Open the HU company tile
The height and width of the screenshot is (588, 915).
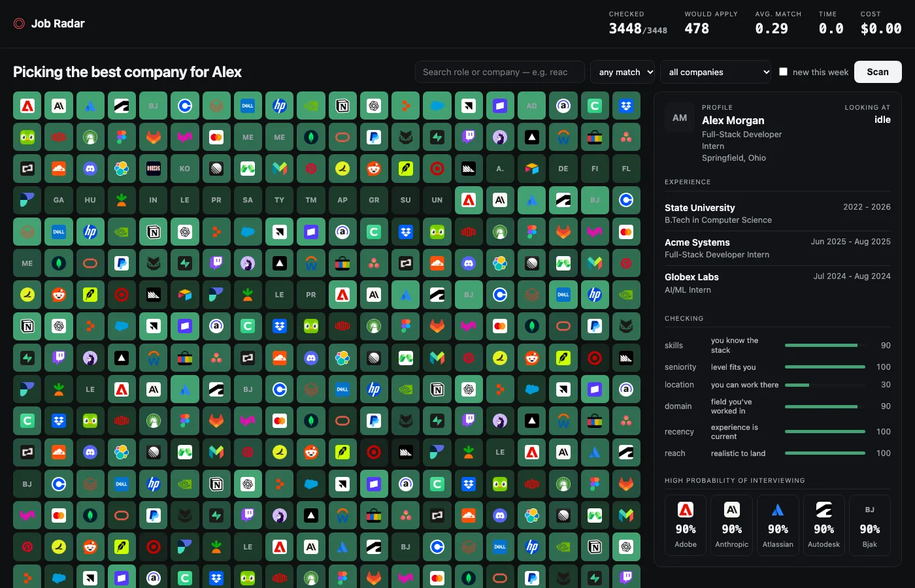(90, 200)
